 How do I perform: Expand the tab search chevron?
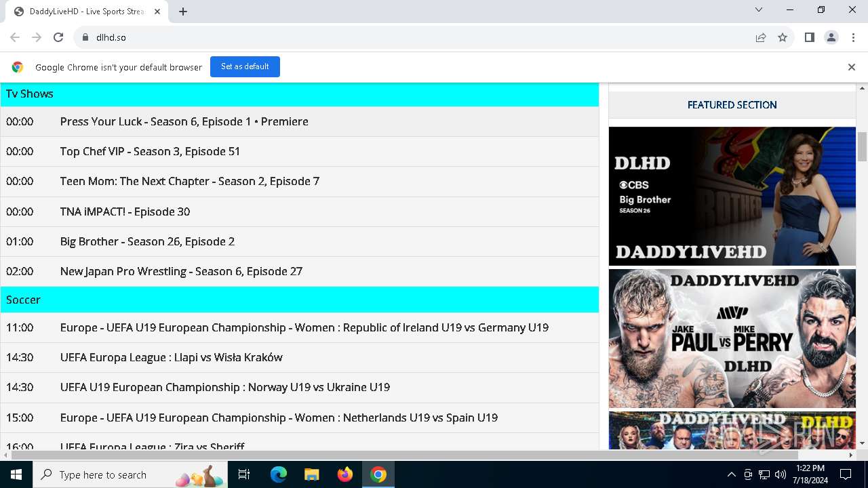(x=759, y=9)
